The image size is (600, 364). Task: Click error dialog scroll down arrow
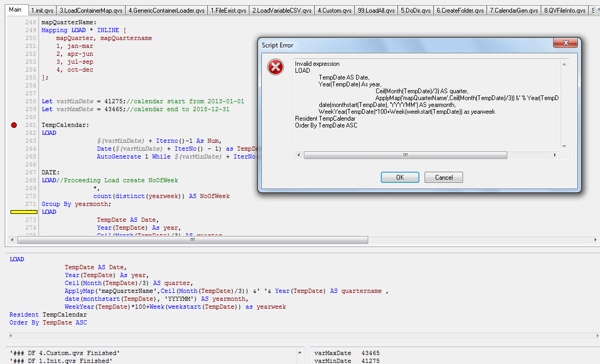tap(564, 146)
